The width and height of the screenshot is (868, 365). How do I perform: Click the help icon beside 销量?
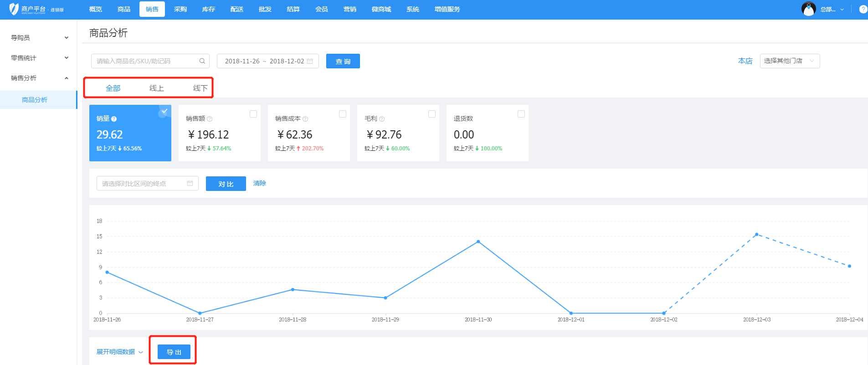114,119
